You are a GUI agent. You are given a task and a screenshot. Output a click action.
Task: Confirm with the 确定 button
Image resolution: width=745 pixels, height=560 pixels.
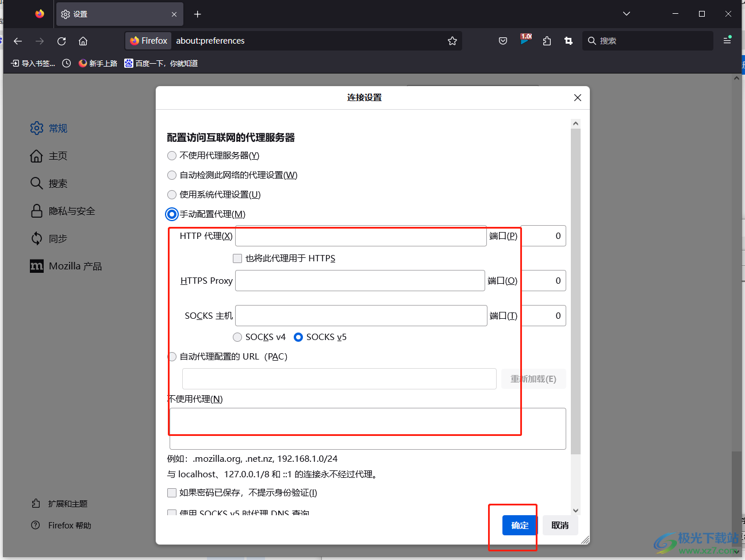tap(520, 525)
